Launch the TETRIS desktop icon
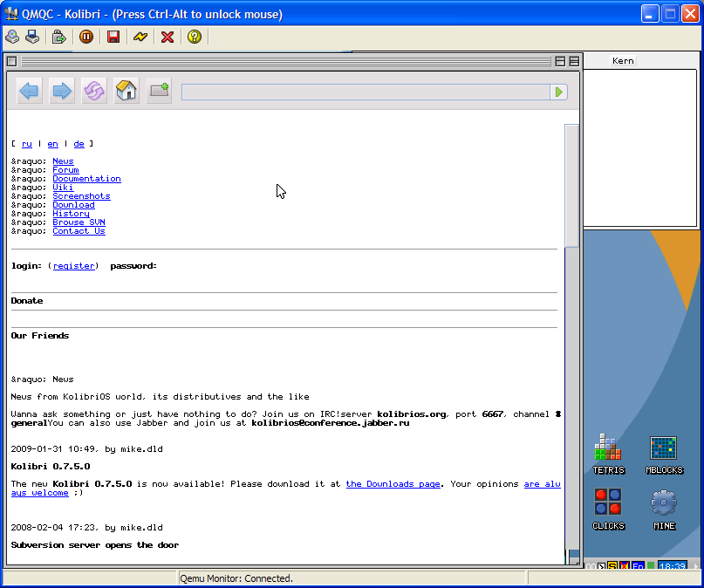The width and height of the screenshot is (704, 588). click(608, 449)
